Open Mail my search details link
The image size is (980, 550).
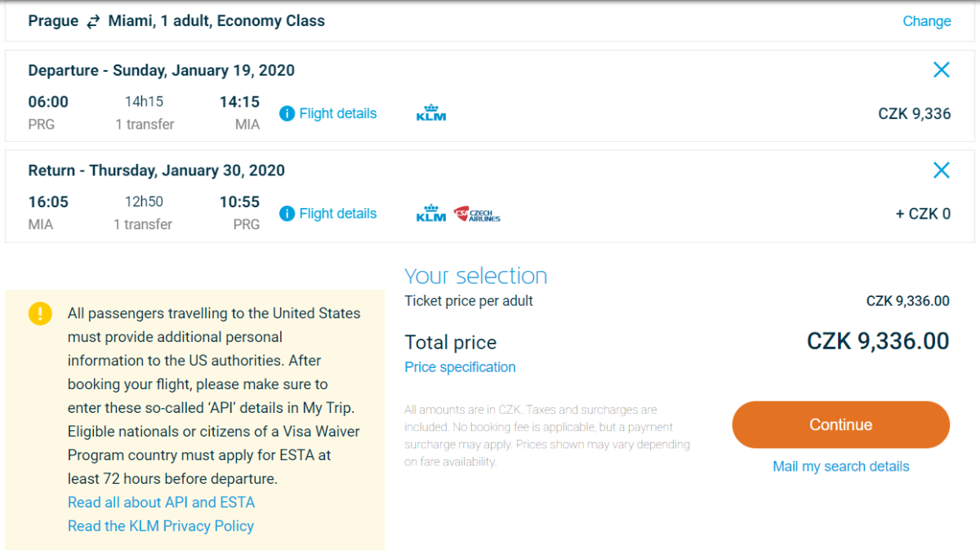click(840, 467)
